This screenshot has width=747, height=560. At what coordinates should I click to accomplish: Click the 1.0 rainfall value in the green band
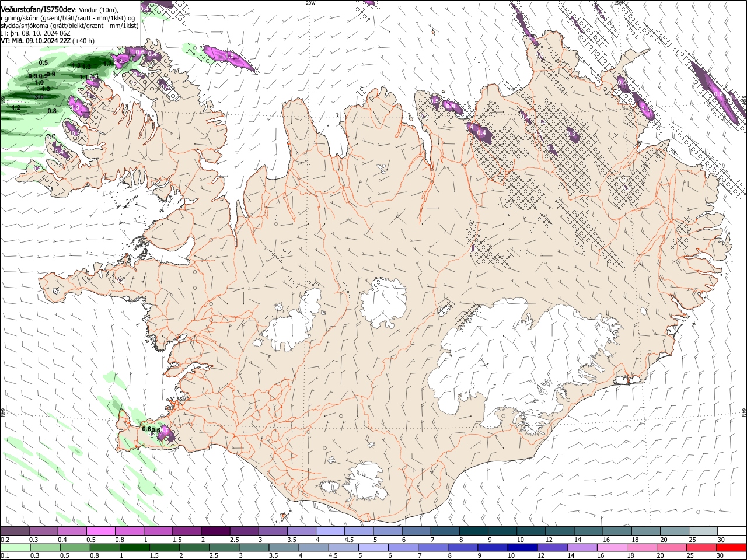coord(39,83)
